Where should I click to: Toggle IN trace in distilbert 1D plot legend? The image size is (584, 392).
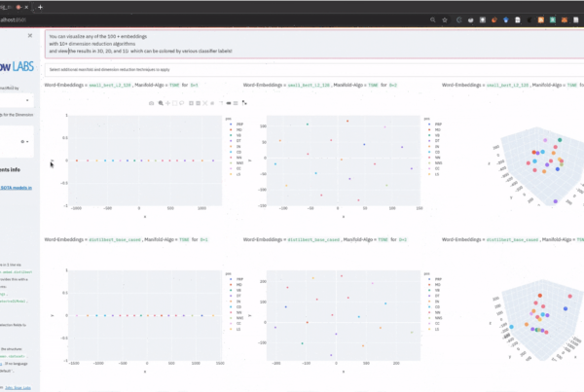click(237, 302)
